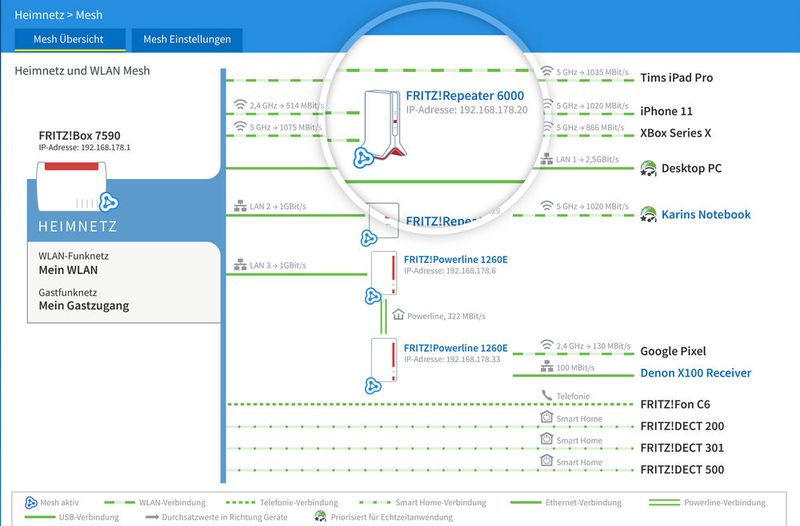Click the mesh badge on Powerline 192.168.178.33
The width and height of the screenshot is (800, 526).
(373, 385)
